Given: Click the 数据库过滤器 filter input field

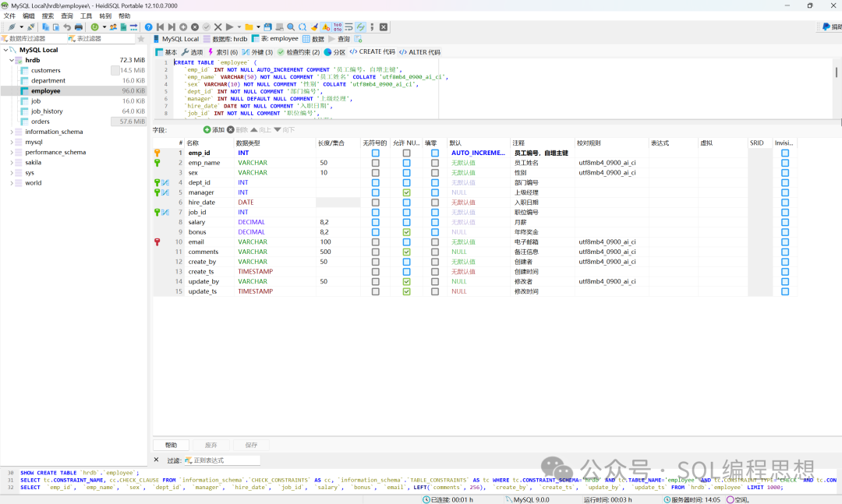Looking at the screenshot, I should point(31,38).
